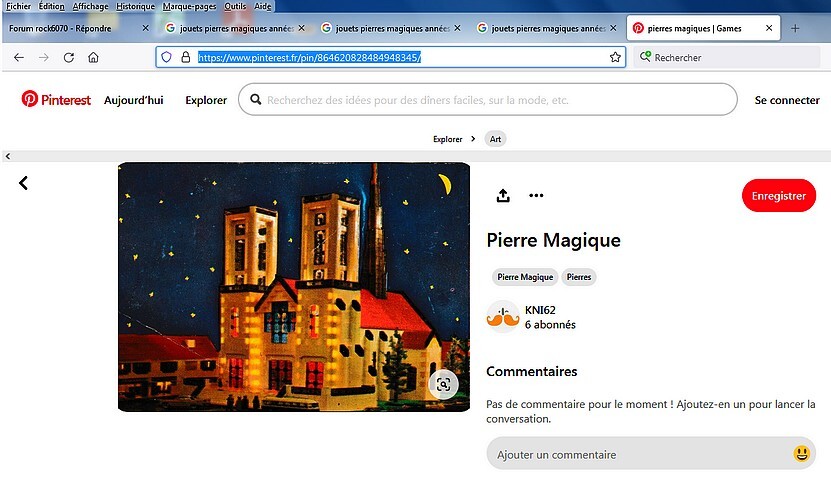Image resolution: width=831 pixels, height=485 pixels.
Task: Open a new browser tab
Action: click(x=795, y=29)
